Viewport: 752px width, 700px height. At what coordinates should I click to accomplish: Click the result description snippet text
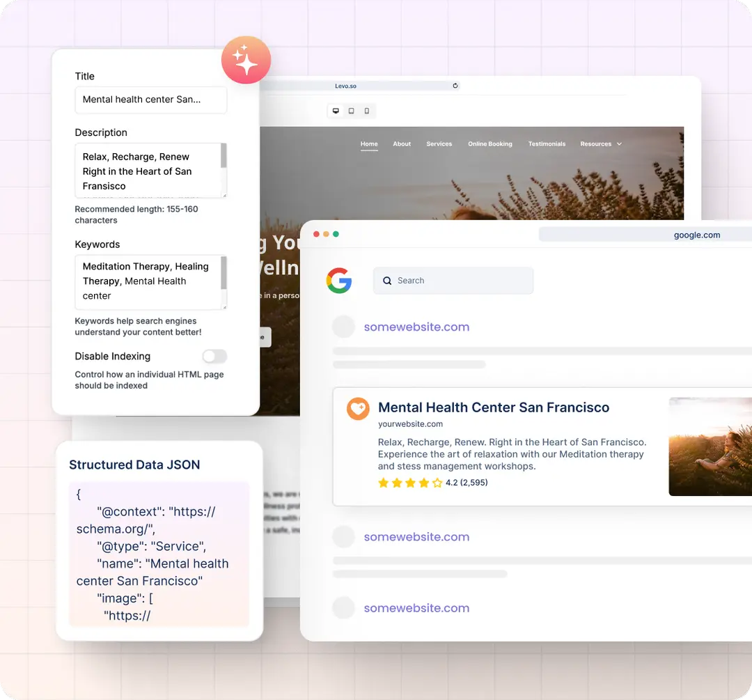(512, 454)
